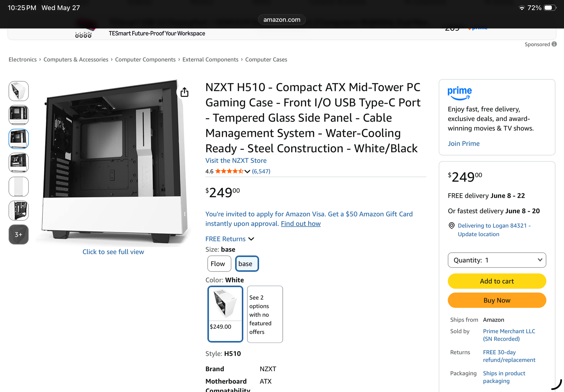Open the 6,547 reviews link
Screen dimensions: 564x392
261,171
